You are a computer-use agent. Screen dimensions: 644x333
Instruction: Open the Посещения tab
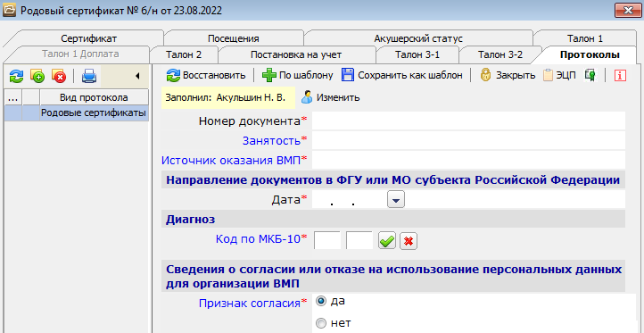[x=234, y=38]
